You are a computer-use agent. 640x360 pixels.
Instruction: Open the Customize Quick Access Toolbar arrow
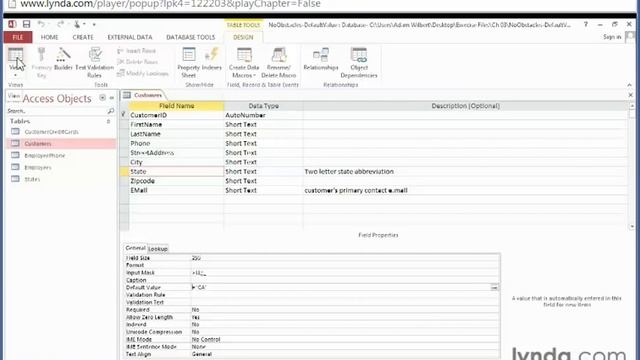tap(94, 25)
